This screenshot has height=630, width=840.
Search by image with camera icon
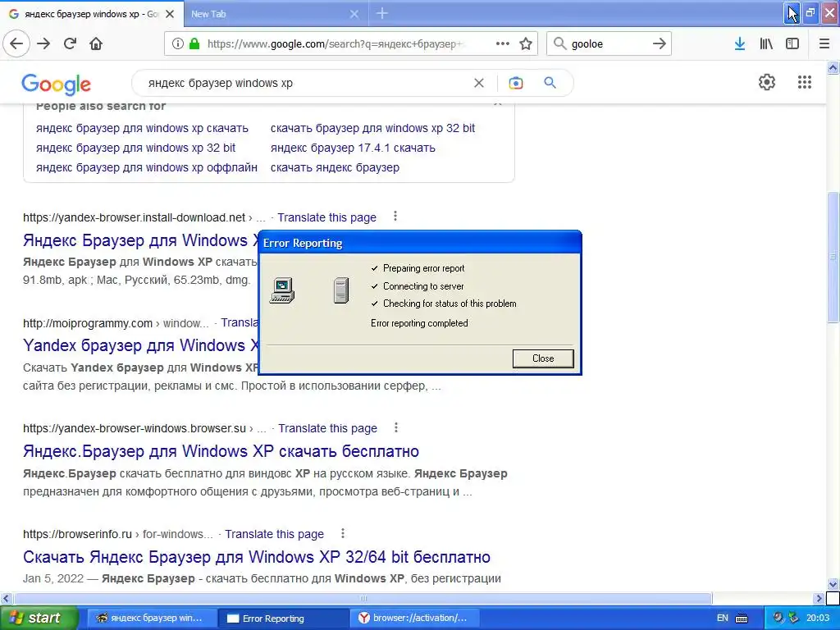[516, 83]
